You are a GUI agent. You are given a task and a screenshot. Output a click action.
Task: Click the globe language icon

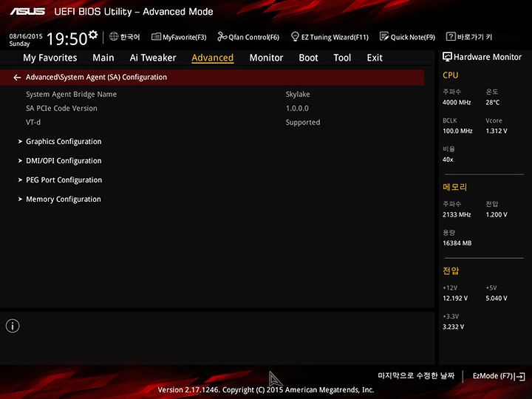click(x=114, y=36)
